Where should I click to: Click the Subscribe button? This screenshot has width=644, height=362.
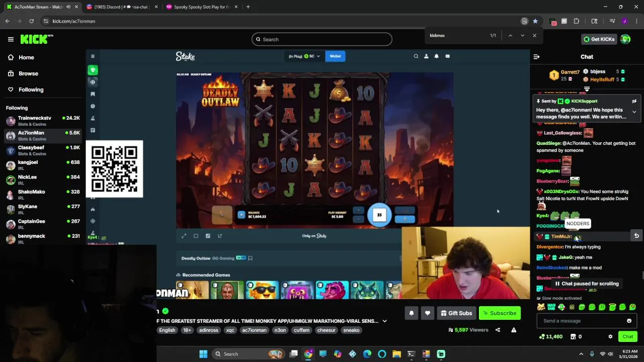click(x=500, y=313)
